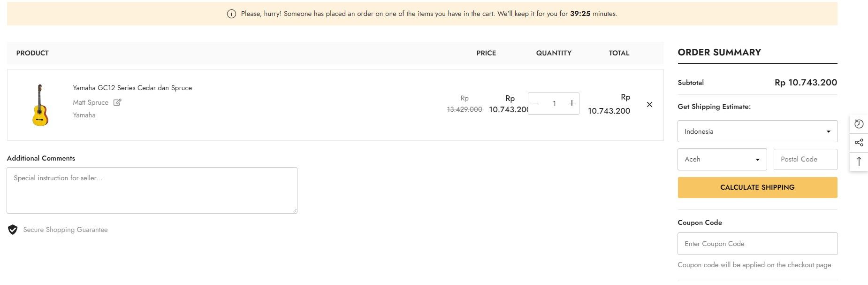Select the quantity number field

tap(554, 103)
